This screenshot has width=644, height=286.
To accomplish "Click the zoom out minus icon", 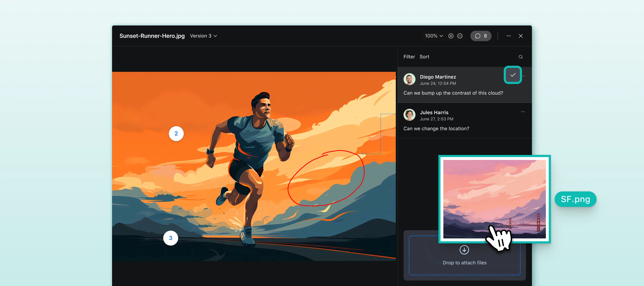I will point(460,36).
